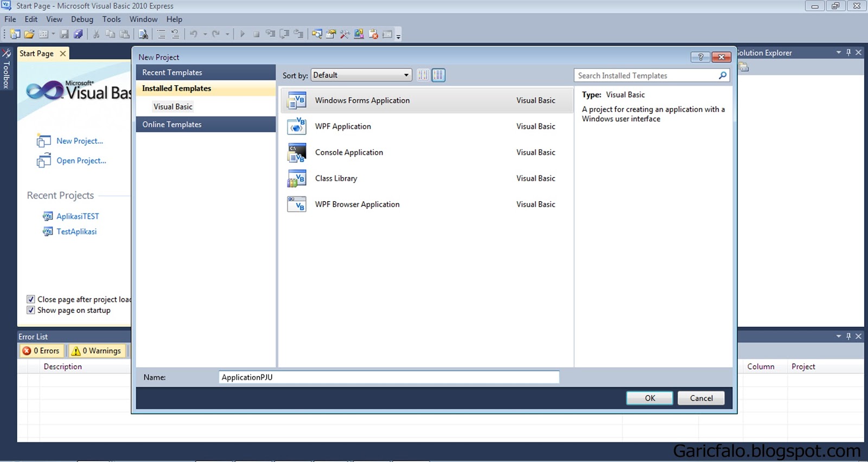
Task: Open Solution Explorer from the toolbar icon
Action: coord(317,34)
